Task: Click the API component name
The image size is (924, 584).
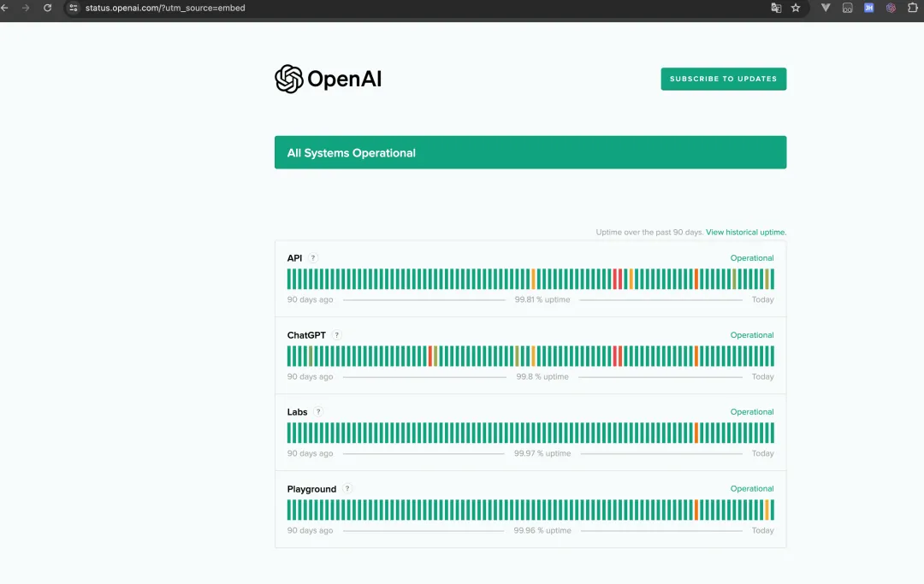Action: point(294,258)
